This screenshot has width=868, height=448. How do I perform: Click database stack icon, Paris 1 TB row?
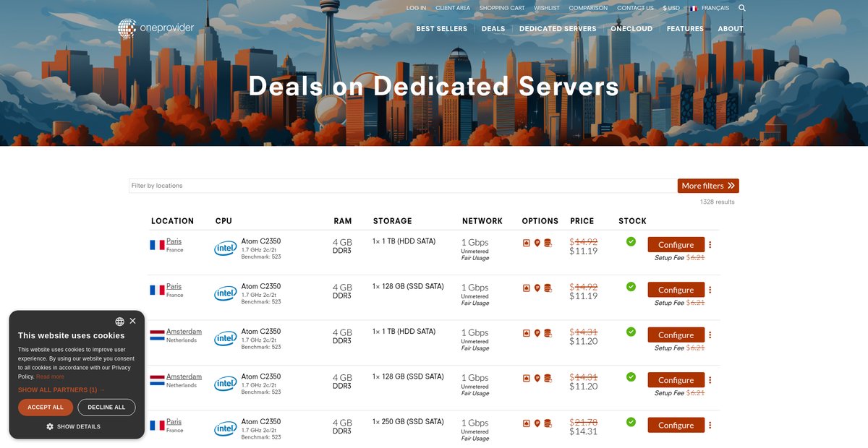(x=548, y=243)
